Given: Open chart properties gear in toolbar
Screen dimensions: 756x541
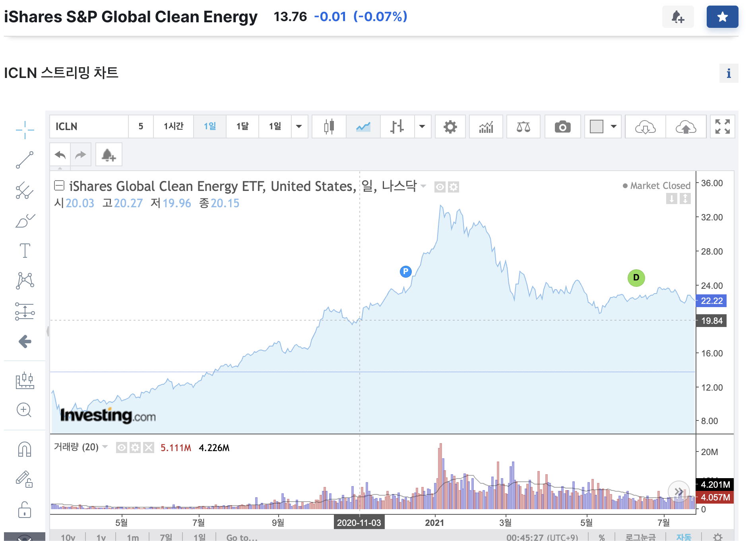Looking at the screenshot, I should [x=450, y=126].
